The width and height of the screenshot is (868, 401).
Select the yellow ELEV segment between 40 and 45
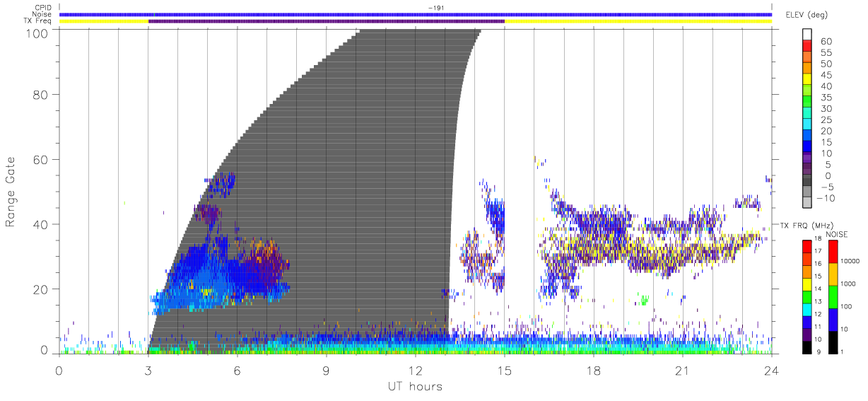pyautogui.click(x=807, y=80)
